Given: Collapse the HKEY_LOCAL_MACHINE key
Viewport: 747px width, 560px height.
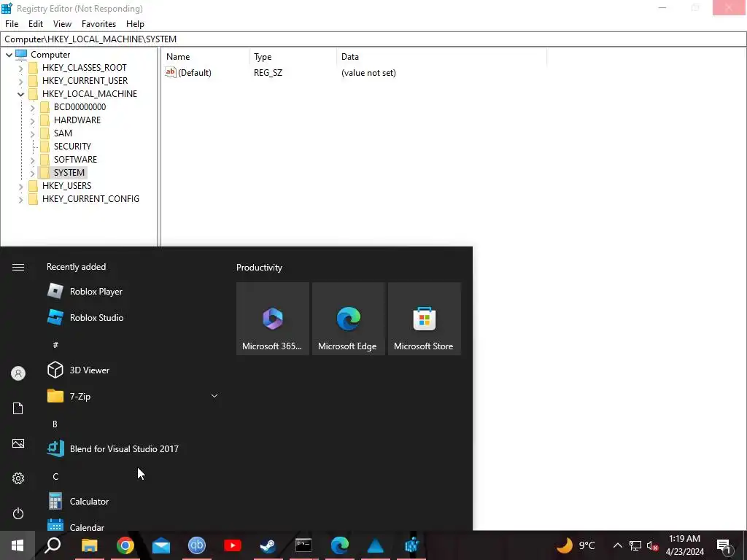Looking at the screenshot, I should [20, 94].
